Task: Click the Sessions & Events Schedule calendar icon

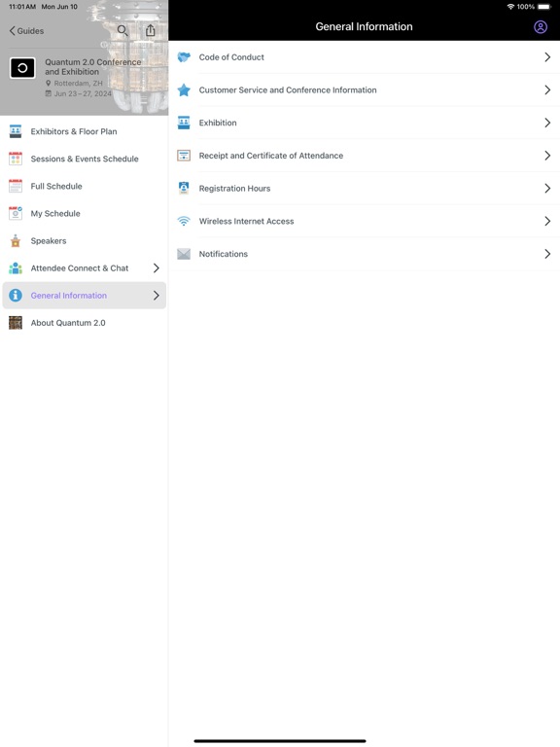Action: coord(16,159)
